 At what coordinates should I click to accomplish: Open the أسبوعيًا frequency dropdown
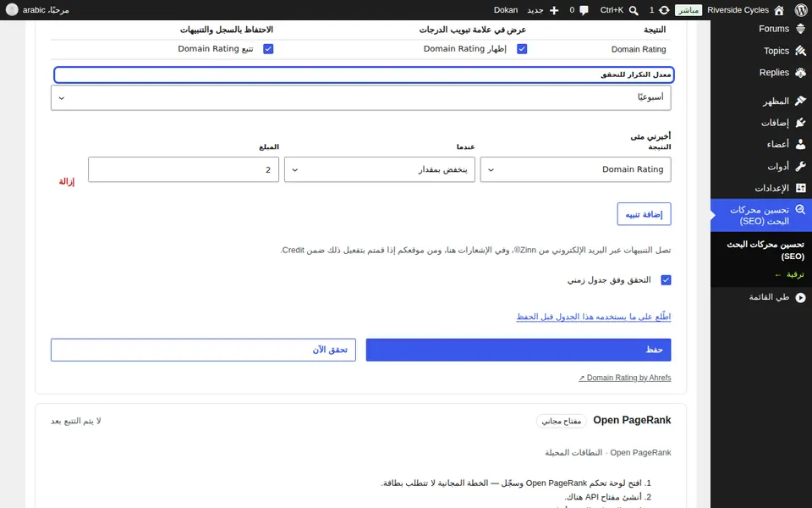point(361,97)
